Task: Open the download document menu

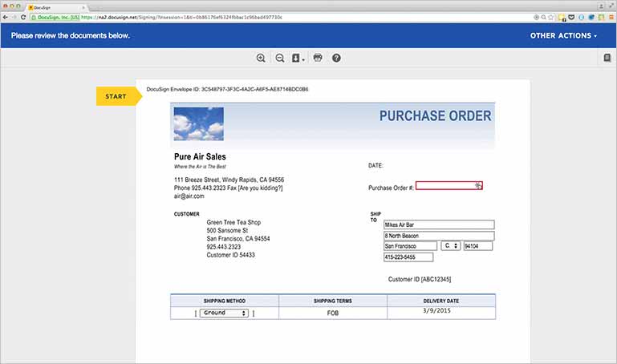Action: 299,58
